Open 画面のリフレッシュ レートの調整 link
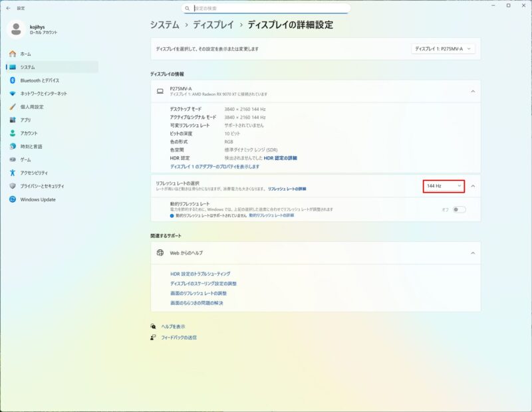This screenshot has height=412, width=532. 198,293
